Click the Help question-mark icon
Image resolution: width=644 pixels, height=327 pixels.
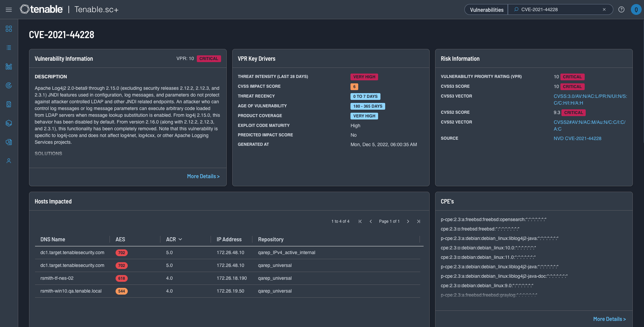click(622, 9)
